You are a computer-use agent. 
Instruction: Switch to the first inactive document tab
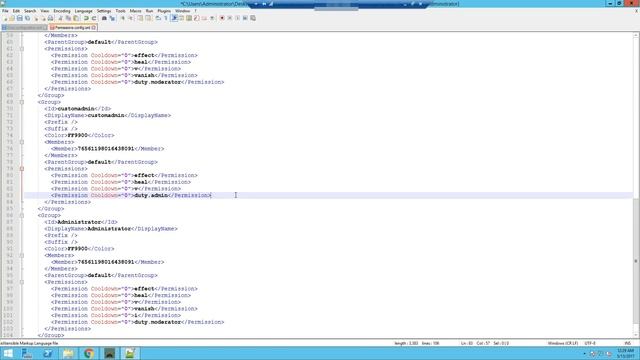click(x=24, y=27)
